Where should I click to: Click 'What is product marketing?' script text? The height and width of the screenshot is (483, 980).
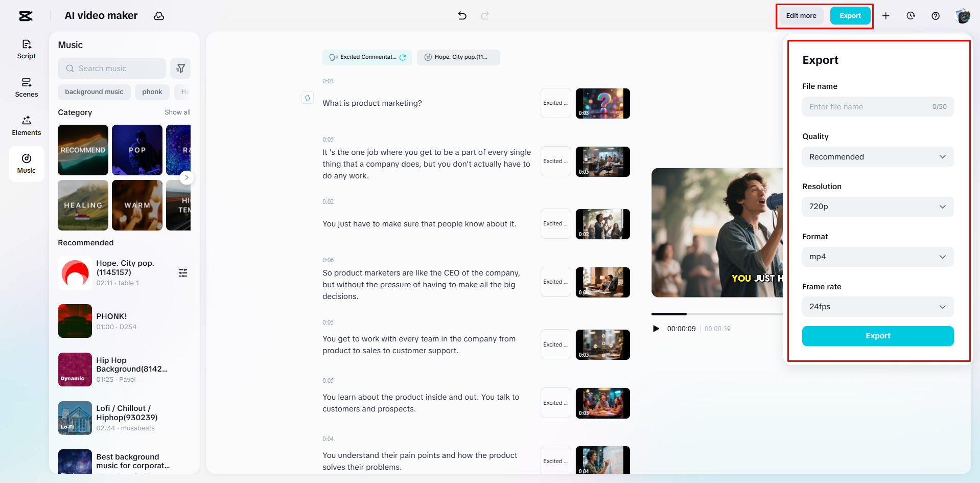pyautogui.click(x=372, y=103)
